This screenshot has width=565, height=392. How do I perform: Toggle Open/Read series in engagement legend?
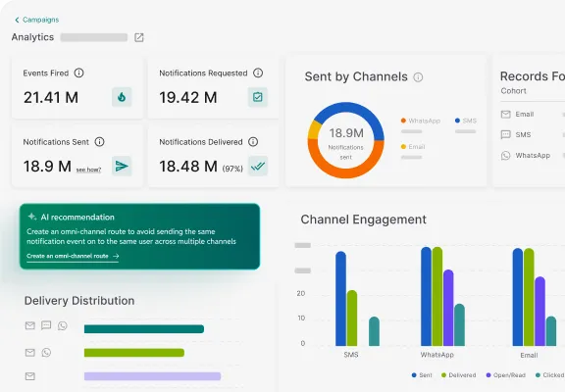505,375
